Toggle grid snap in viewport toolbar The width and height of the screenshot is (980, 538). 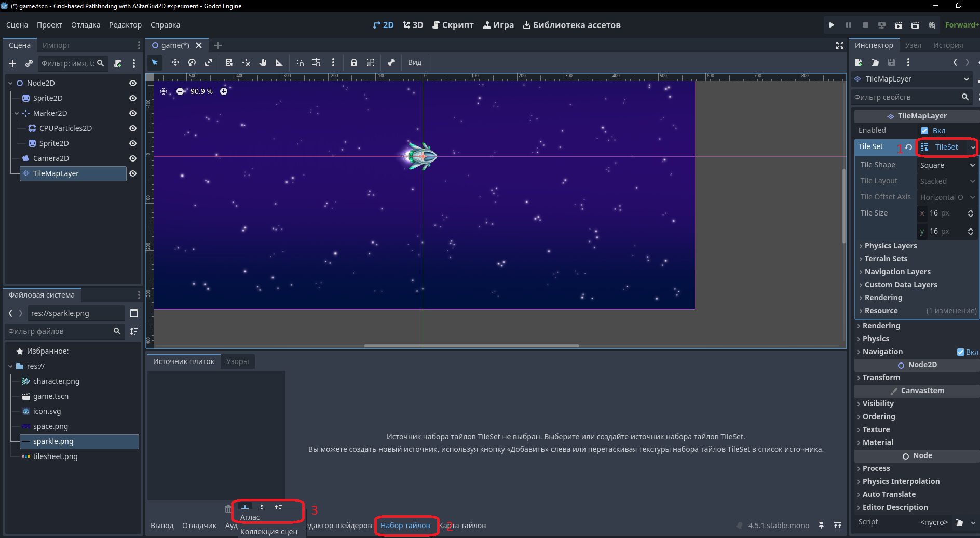point(317,62)
